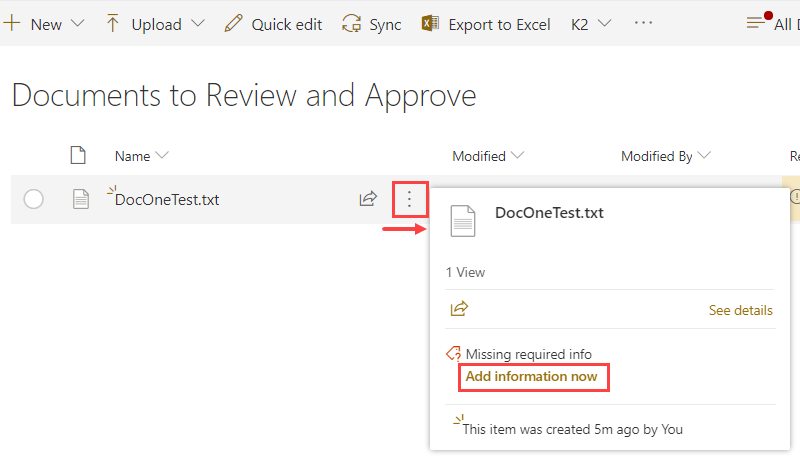Select Sync in the command bar
This screenshot has width=800, height=462.
(x=385, y=24)
